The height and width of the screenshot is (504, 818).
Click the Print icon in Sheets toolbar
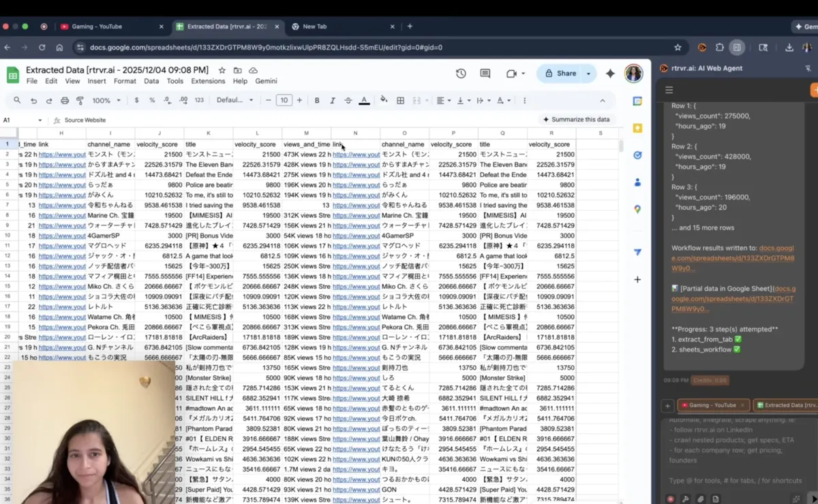[65, 100]
